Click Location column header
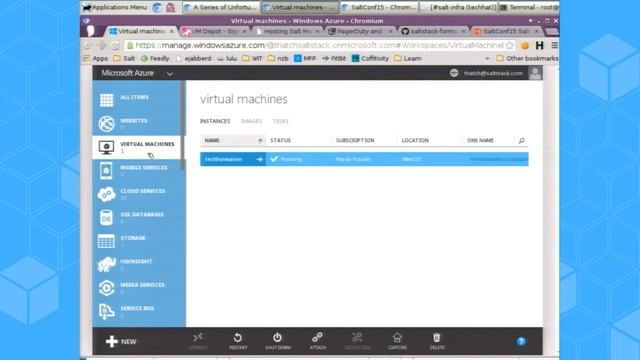Viewport: 640px width, 360px height. tap(415, 140)
